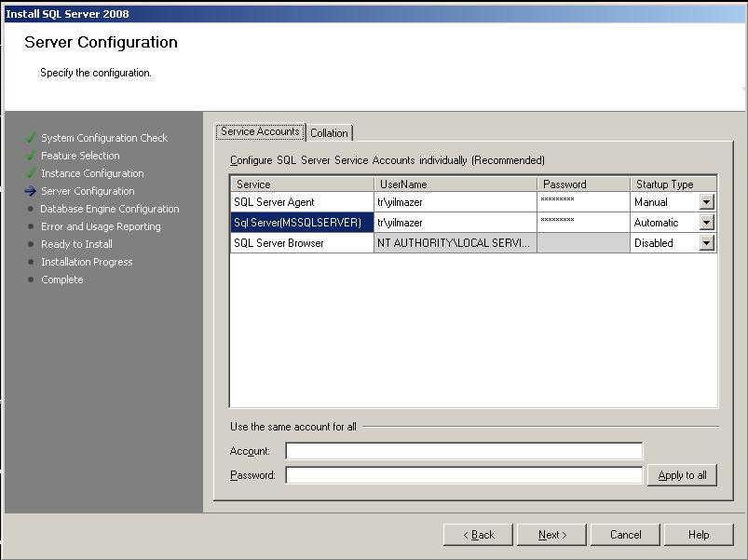Edit UserName cell for SQL Server Agent
Viewport: 748px width, 560px height.
click(456, 202)
